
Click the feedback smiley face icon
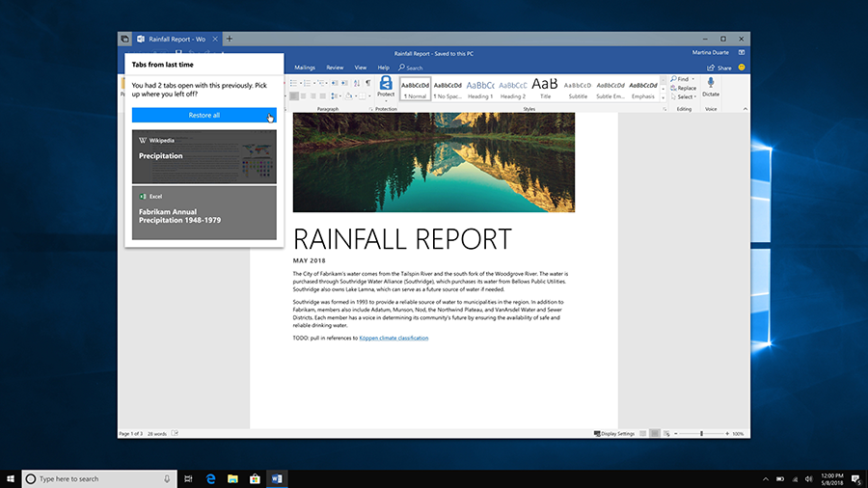point(741,68)
